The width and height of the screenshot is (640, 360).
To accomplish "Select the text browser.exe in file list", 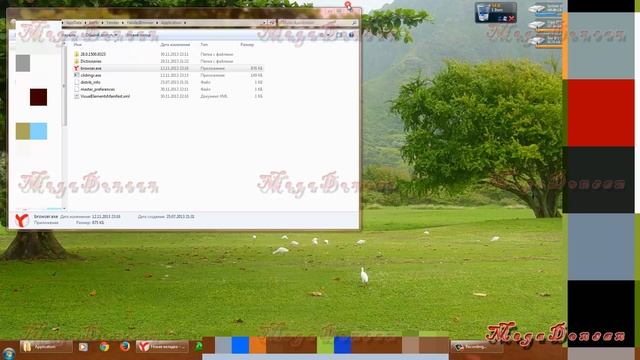I will (x=91, y=68).
